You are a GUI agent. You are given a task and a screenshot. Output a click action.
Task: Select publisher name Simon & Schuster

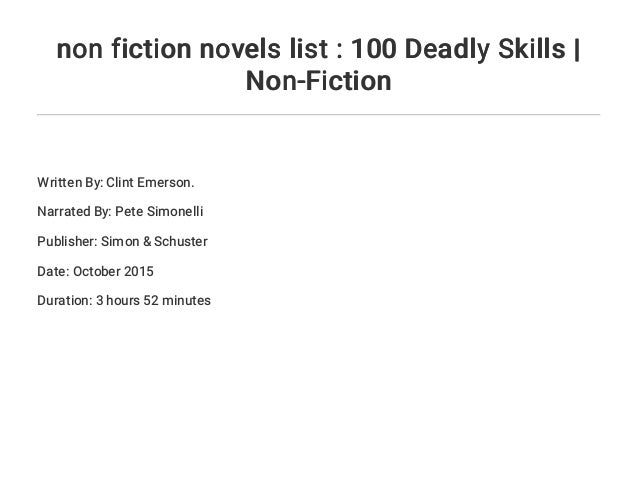point(154,241)
